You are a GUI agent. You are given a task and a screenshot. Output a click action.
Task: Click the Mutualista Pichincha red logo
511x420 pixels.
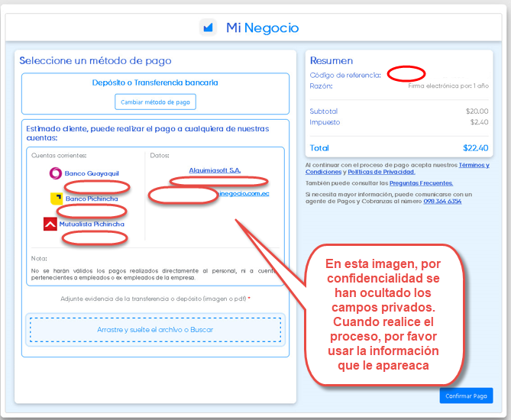click(x=50, y=224)
